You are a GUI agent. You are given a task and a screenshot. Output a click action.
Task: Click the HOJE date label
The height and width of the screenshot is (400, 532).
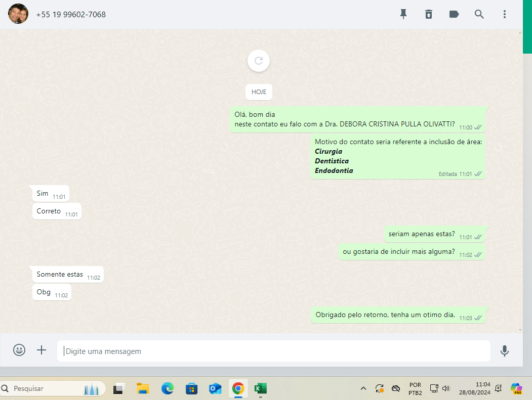coord(259,92)
